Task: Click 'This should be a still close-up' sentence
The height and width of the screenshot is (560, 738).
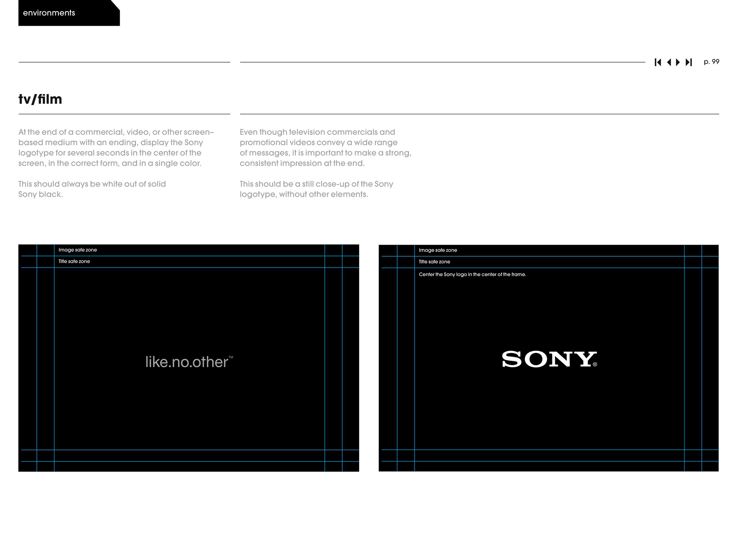Action: [316, 189]
